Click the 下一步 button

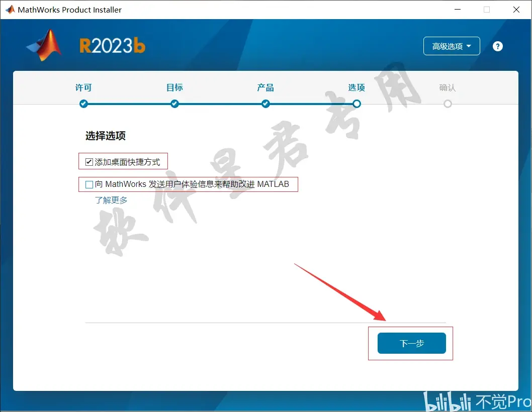pyautogui.click(x=411, y=343)
